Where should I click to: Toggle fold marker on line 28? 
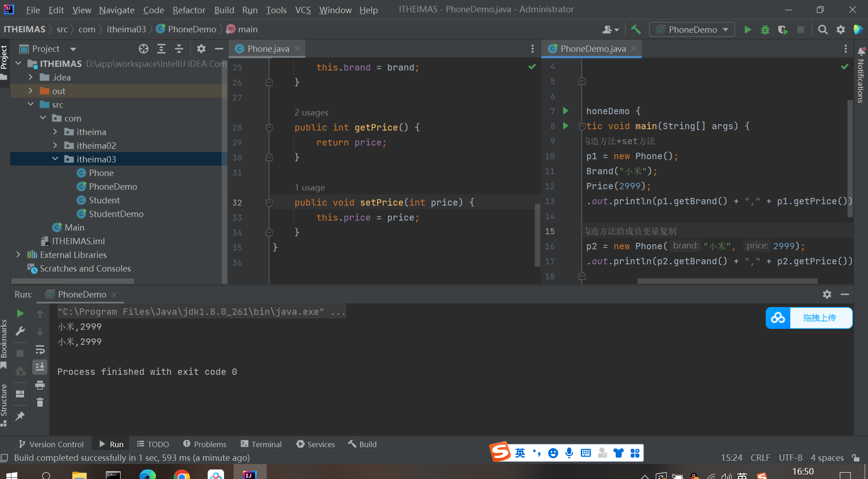point(269,128)
